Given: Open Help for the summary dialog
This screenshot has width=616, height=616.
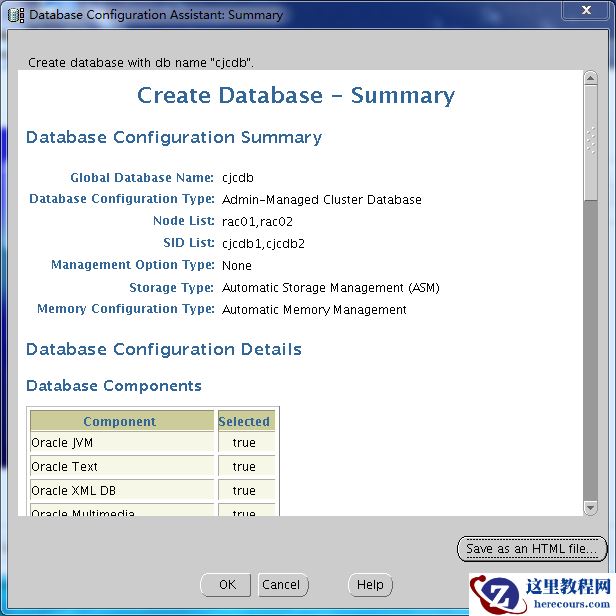Looking at the screenshot, I should 370,585.
